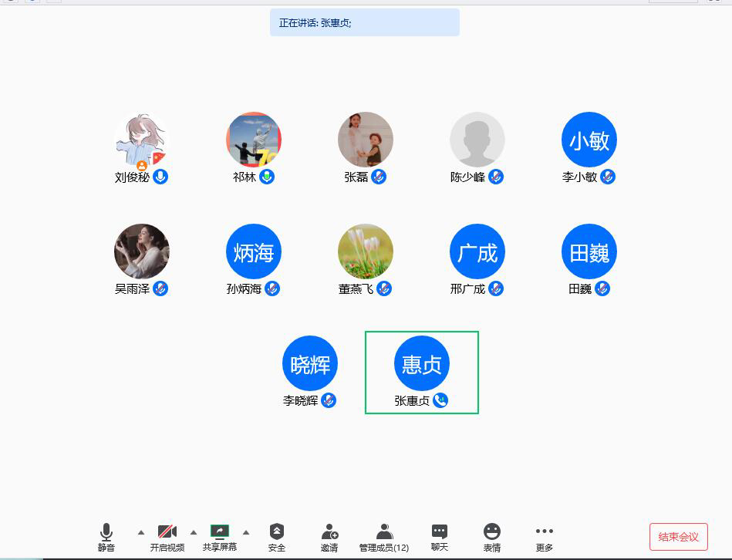Expand the arrow next to 共享屏幕
The height and width of the screenshot is (560, 732).
[246, 532]
